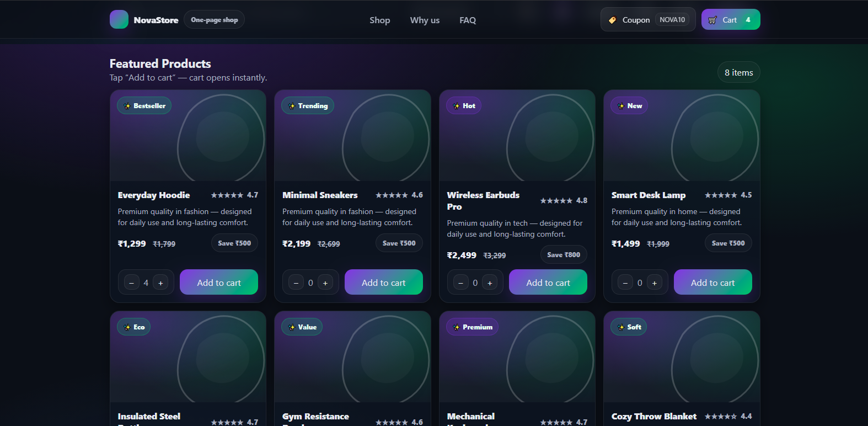
Task: Decrease Everyday Hoodie quantity with minus
Action: click(131, 283)
